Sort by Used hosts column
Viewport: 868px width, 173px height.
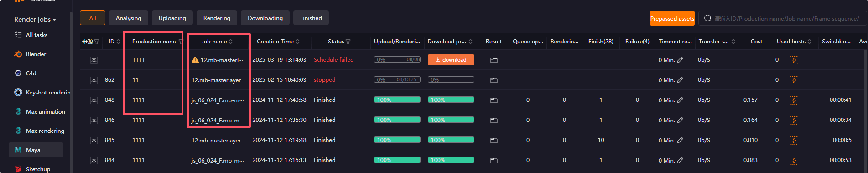(x=810, y=42)
